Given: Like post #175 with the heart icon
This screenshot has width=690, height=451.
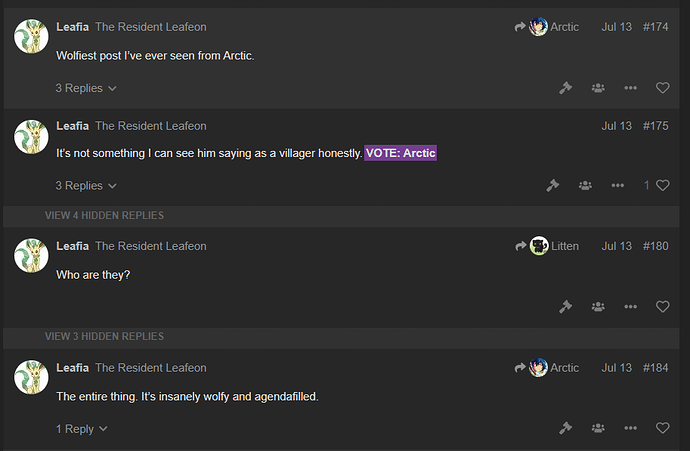Looking at the screenshot, I should (x=662, y=185).
